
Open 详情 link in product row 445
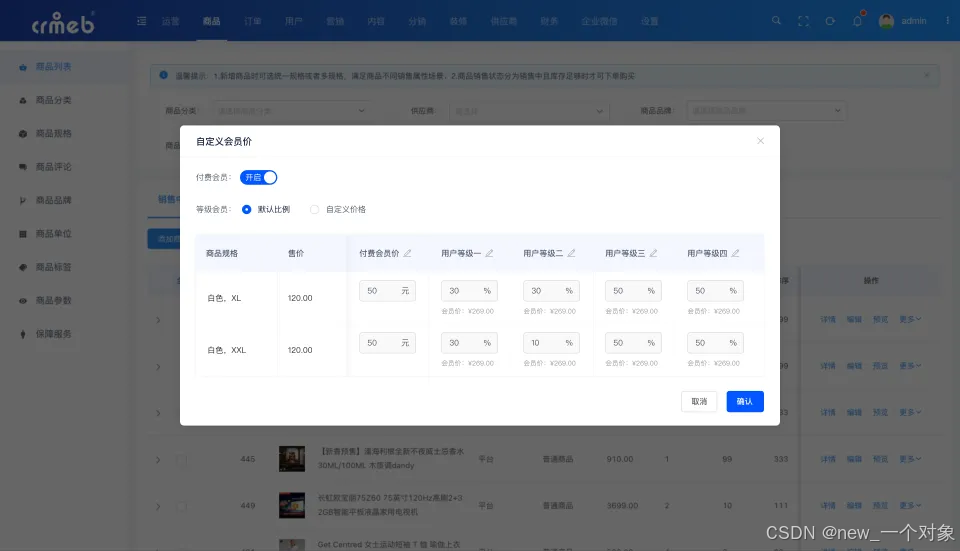[x=828, y=459]
